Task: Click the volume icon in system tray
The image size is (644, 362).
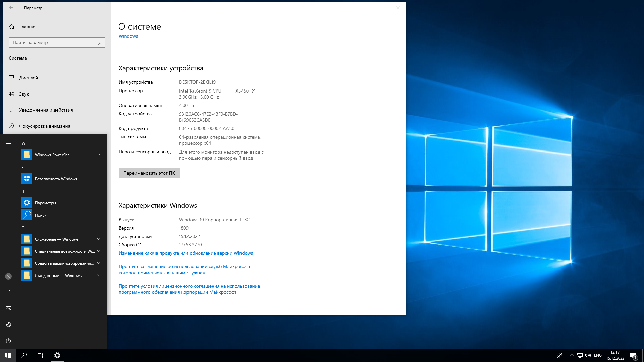Action: pyautogui.click(x=588, y=355)
